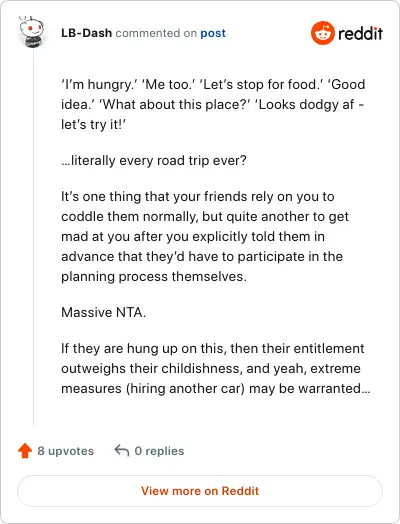Click the 'commented on' header text

click(156, 33)
